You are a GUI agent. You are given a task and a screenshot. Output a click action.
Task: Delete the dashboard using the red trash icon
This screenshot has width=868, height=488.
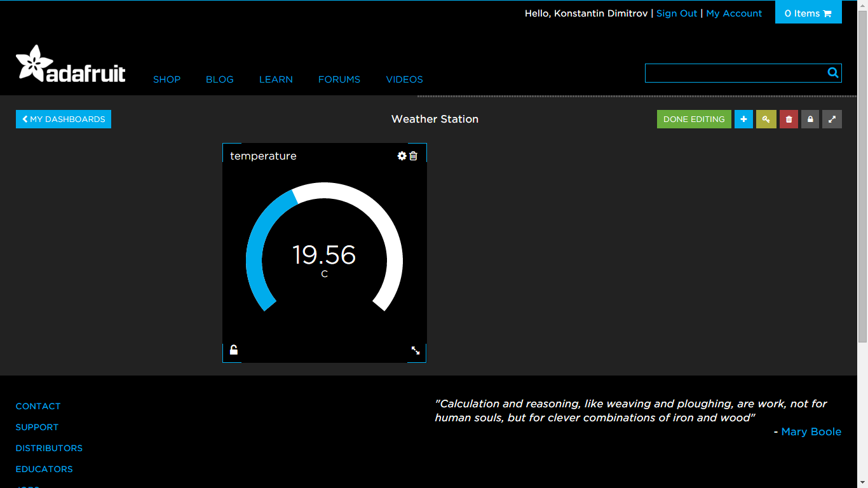[x=788, y=119]
